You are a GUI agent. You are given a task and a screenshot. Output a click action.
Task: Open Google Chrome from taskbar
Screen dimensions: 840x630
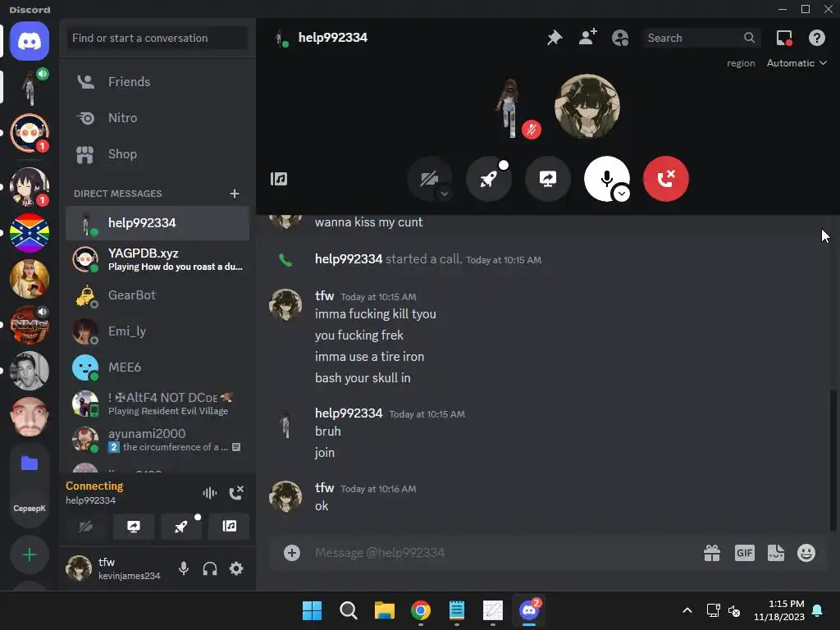(x=421, y=610)
